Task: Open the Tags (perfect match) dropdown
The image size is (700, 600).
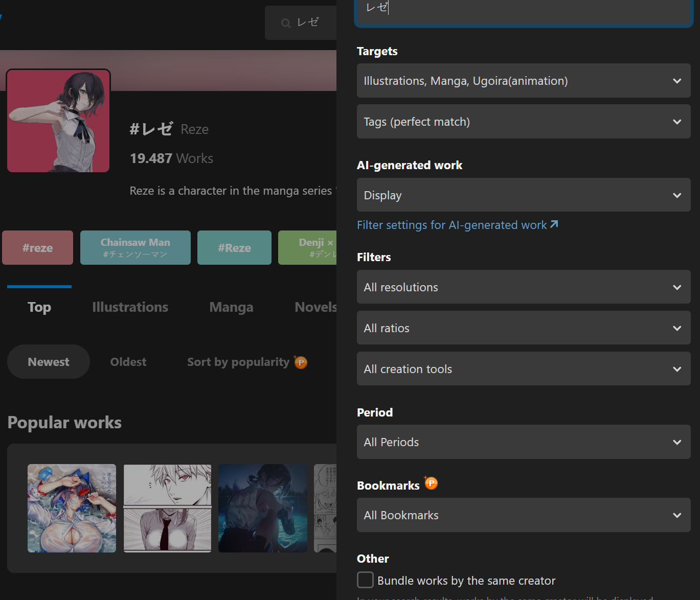Action: pyautogui.click(x=524, y=122)
